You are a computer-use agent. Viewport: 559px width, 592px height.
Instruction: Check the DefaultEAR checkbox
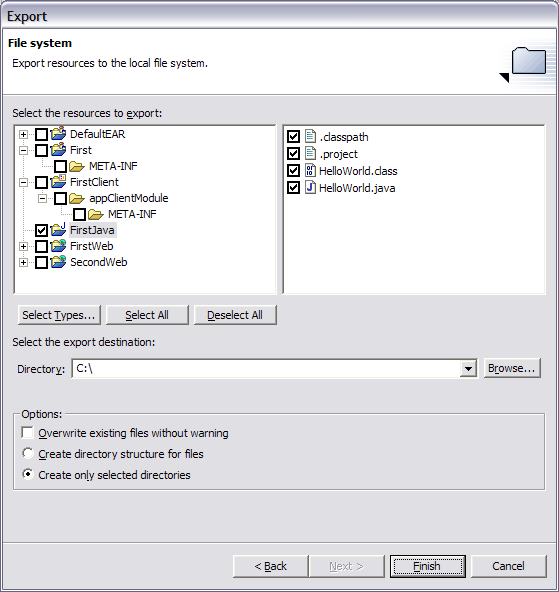point(41,134)
